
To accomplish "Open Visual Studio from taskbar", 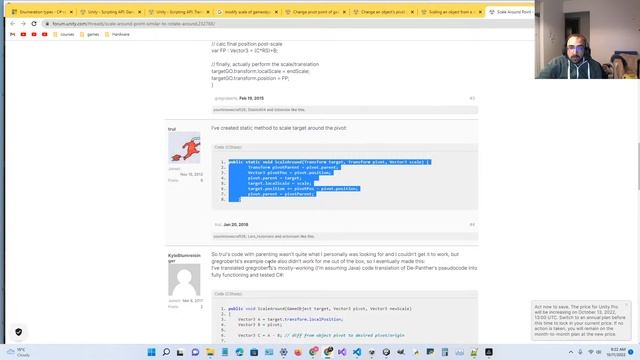I will coord(342,352).
